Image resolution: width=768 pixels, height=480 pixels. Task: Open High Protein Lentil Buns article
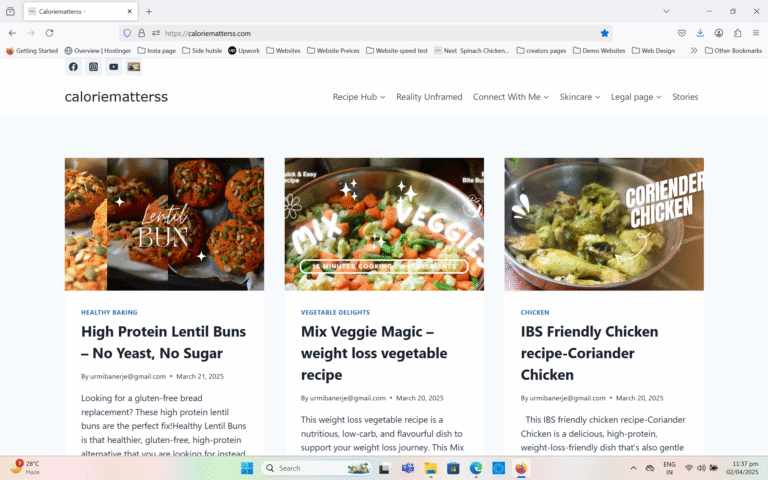pyautogui.click(x=164, y=342)
